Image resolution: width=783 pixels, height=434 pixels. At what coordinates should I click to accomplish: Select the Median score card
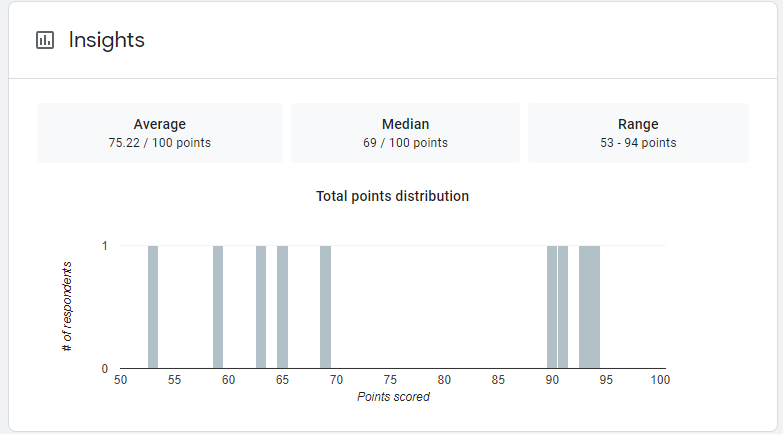(405, 133)
